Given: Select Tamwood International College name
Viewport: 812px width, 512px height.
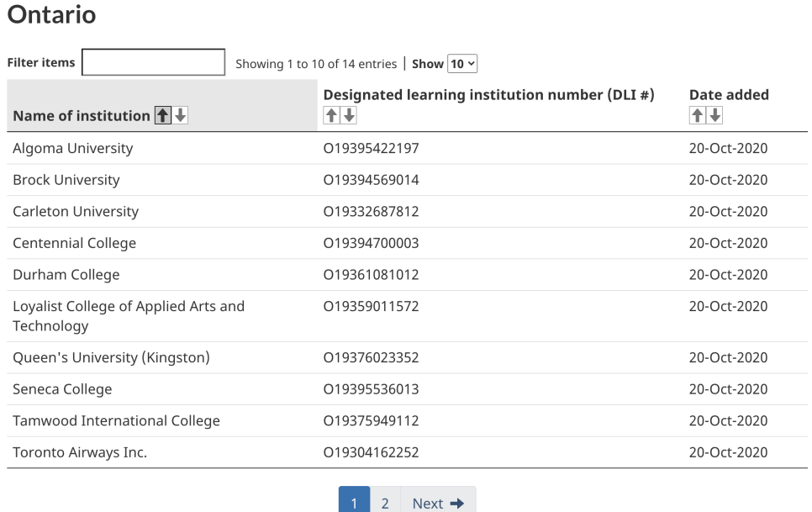Looking at the screenshot, I should click(x=117, y=420).
